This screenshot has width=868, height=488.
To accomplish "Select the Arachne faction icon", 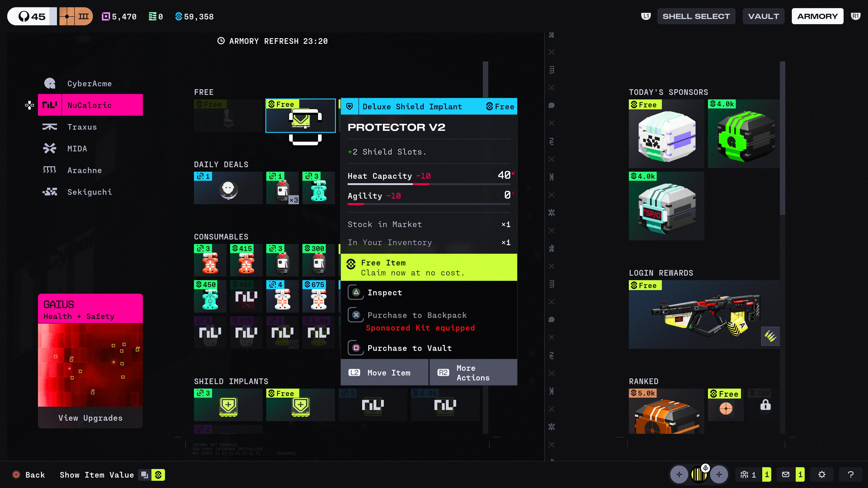I will click(x=50, y=170).
